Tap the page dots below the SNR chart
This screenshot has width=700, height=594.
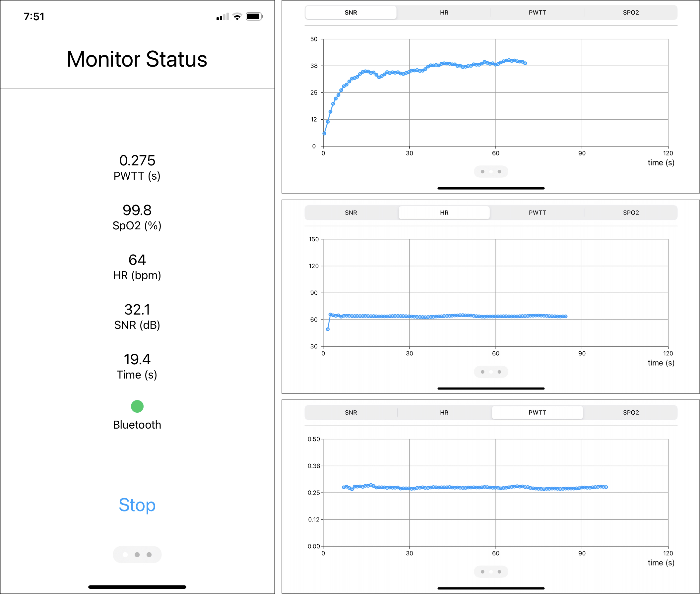click(491, 172)
